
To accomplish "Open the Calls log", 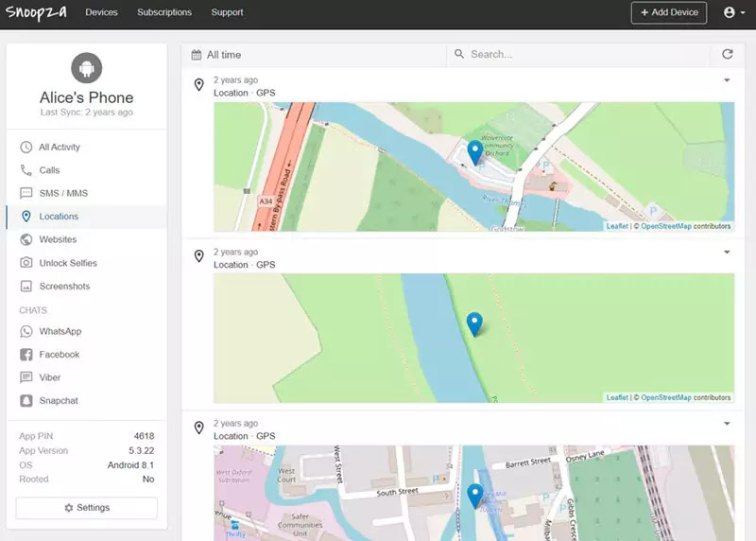I will click(x=87, y=170).
